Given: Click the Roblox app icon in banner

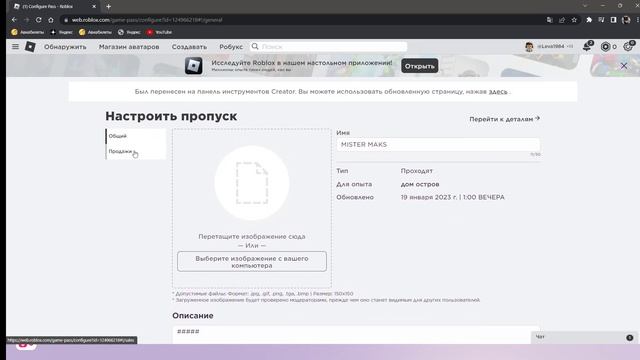Looking at the screenshot, I should [x=193, y=66].
